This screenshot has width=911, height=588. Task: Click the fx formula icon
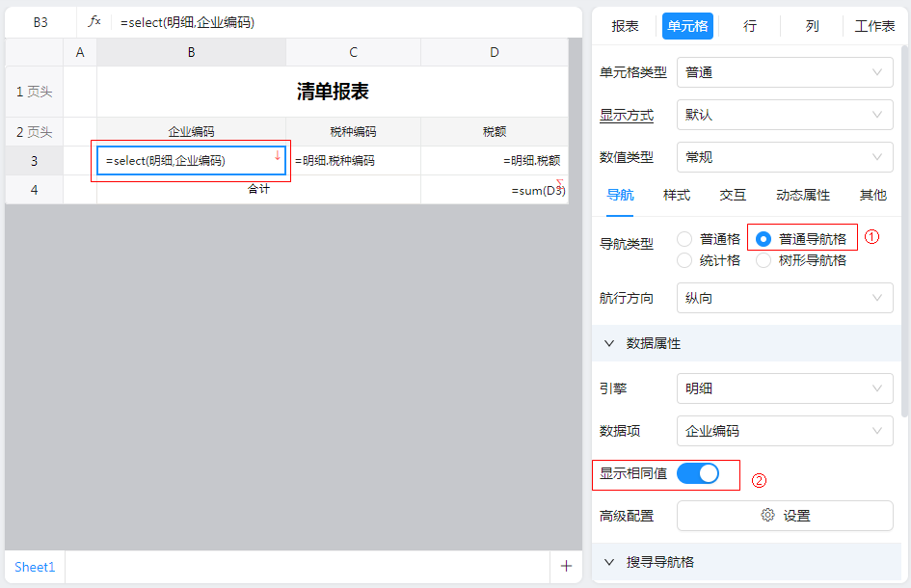[94, 21]
